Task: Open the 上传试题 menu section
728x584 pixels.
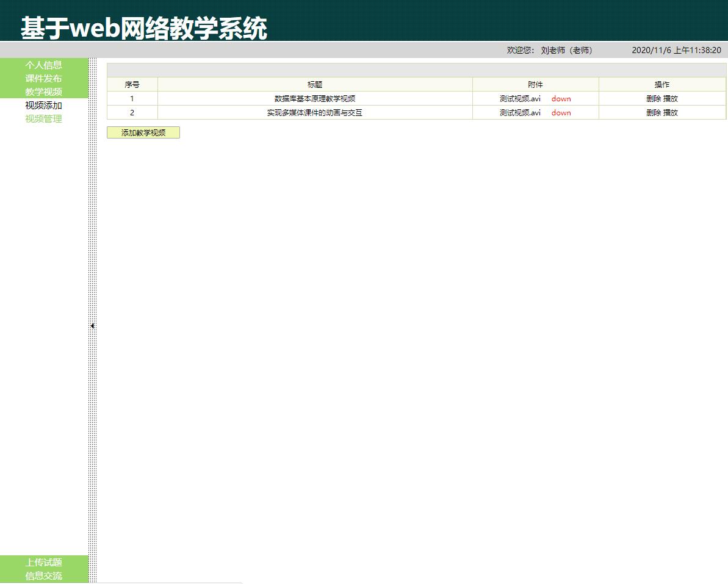Action: pyautogui.click(x=43, y=562)
